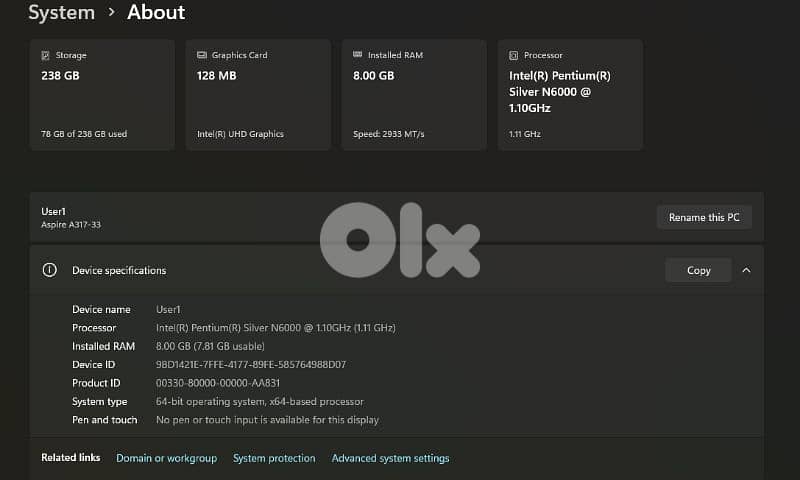Rename this PC
The height and width of the screenshot is (480, 800).
[704, 217]
